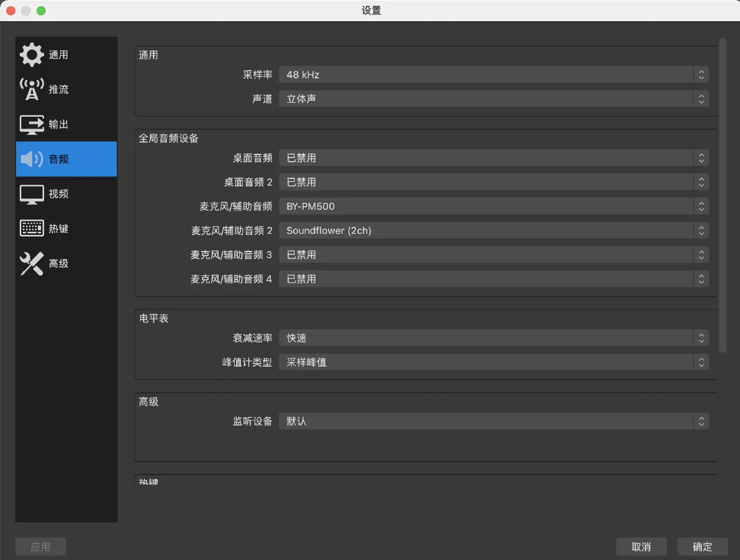The image size is (740, 560).
Task: Open 麦克风/辅助音频 2 dropdown showing Soundflower
Action: pos(494,230)
